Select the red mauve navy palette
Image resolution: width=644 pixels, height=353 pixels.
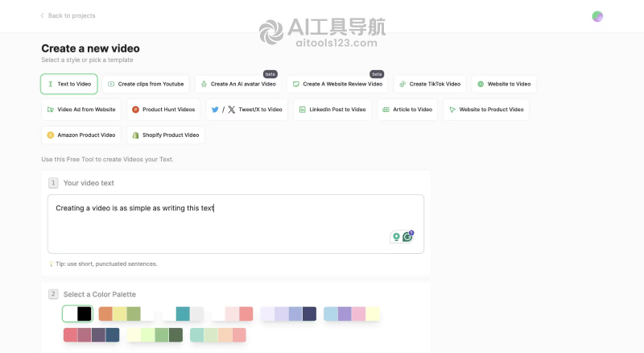[91, 335]
